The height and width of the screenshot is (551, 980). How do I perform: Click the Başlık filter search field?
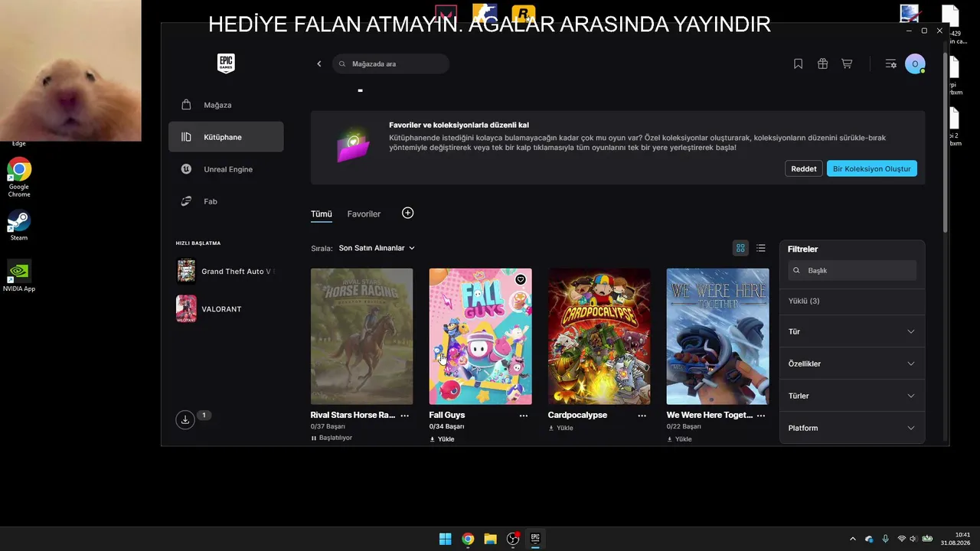tap(852, 270)
